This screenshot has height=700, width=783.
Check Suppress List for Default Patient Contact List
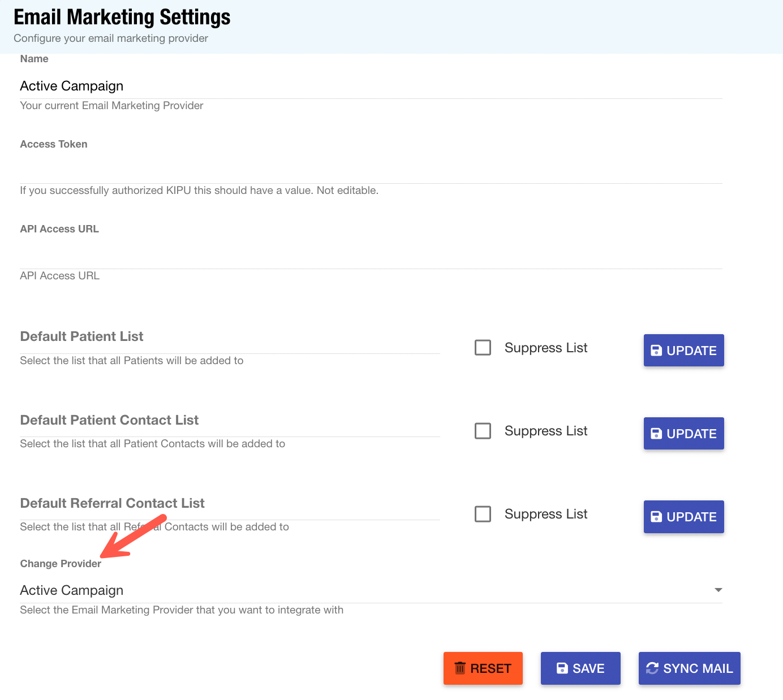coord(483,431)
